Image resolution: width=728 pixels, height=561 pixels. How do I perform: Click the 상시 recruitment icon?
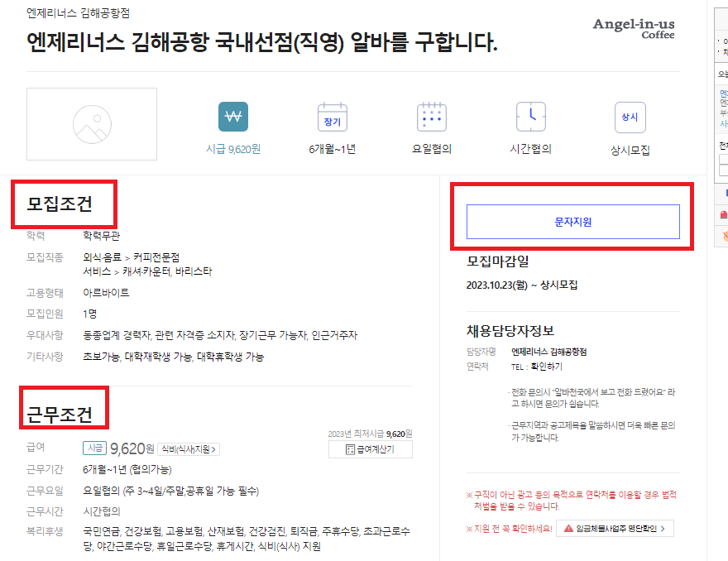(630, 117)
